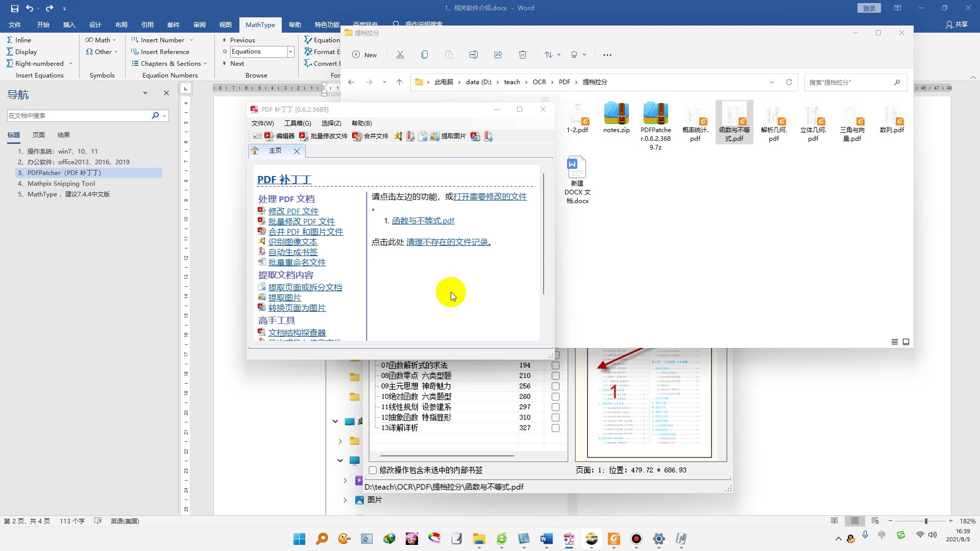Viewport: 980px width, 551px height.
Task: Open the Equations dropdown in Browse group
Action: coord(290,52)
